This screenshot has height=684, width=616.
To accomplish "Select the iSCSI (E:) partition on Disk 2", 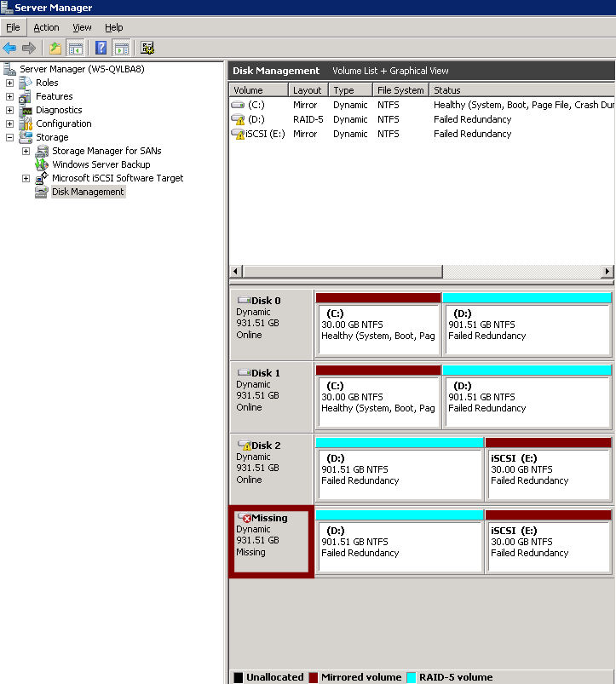I will click(549, 469).
